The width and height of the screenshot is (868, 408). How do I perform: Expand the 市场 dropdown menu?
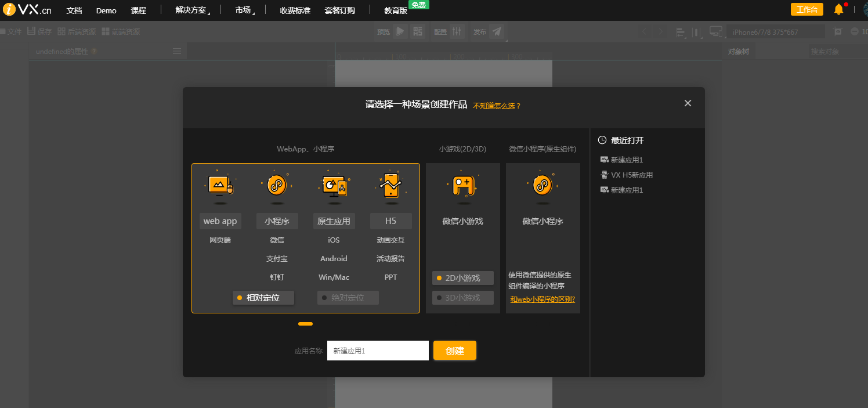[245, 10]
